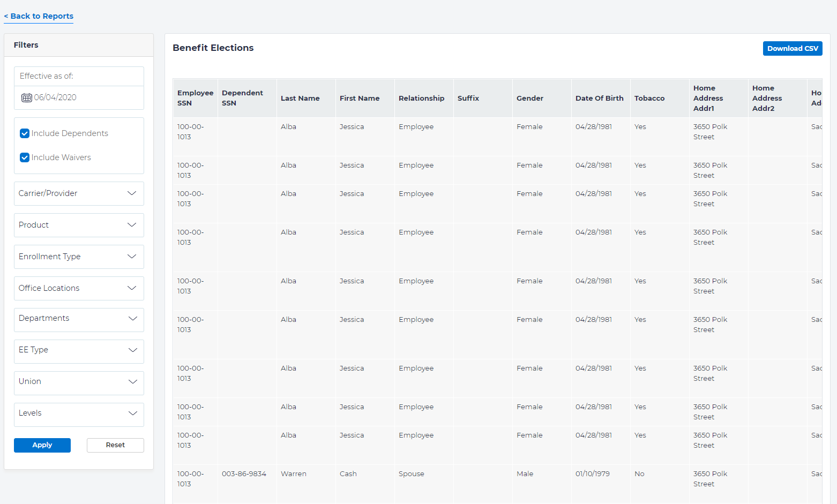This screenshot has width=837, height=504.
Task: Expand the Union filter dropdown
Action: [79, 382]
